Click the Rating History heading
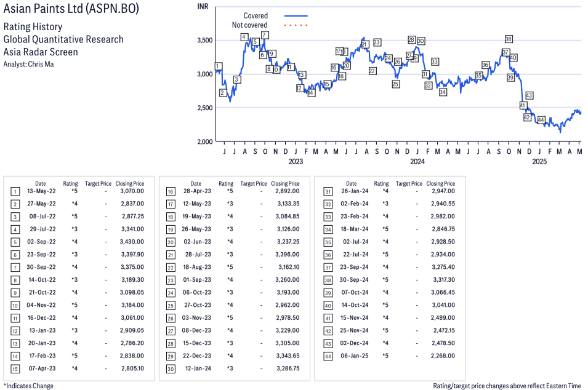 click(33, 26)
